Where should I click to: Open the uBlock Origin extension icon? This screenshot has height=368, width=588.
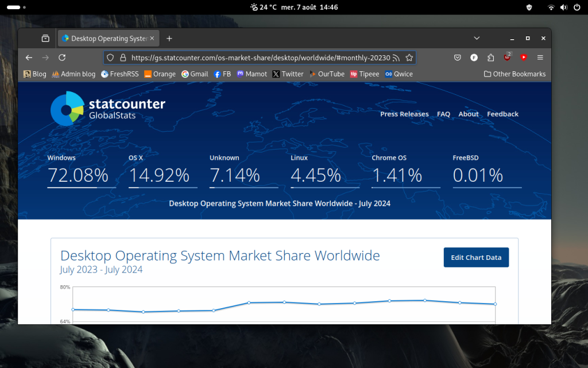[x=508, y=57]
